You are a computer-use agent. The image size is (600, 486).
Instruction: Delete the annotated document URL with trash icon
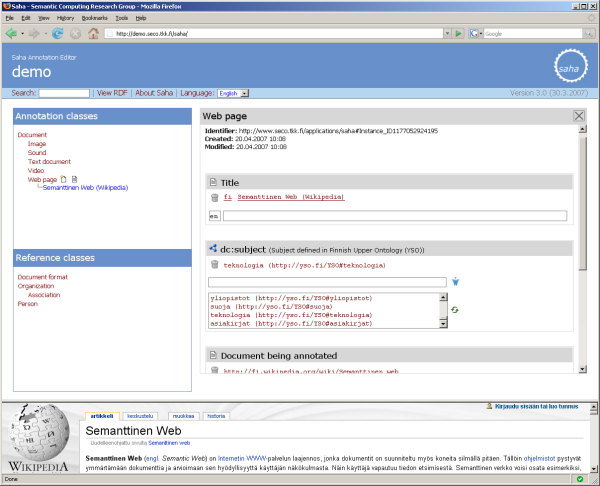(x=215, y=370)
